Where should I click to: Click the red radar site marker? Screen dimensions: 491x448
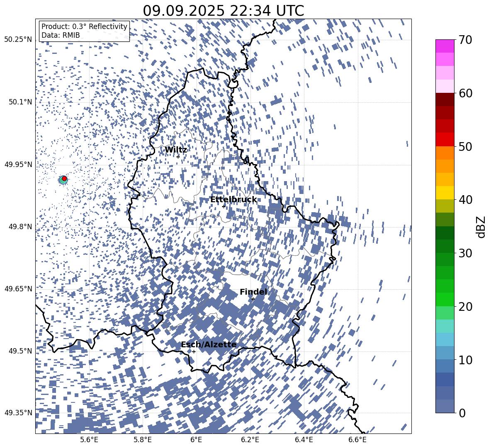[64, 179]
